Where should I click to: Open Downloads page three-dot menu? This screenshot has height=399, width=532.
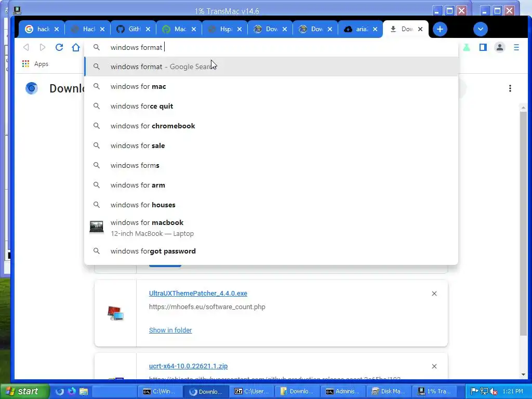point(510,88)
